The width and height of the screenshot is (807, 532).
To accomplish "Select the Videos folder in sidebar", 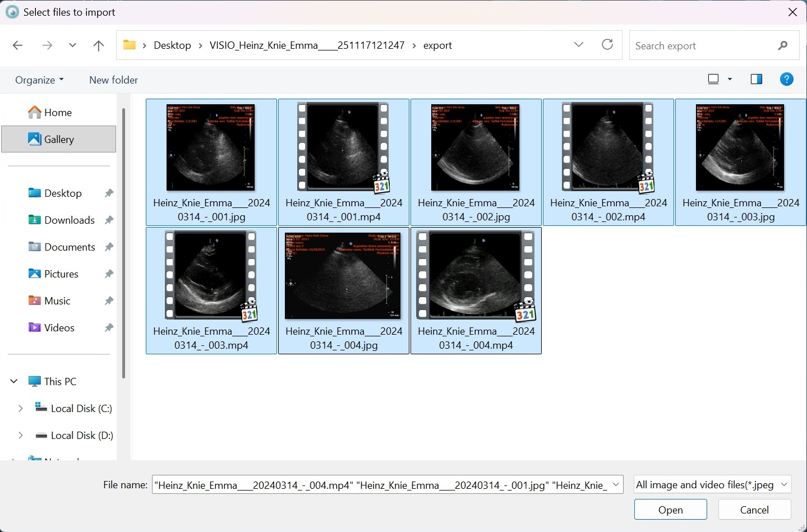I will pos(59,328).
